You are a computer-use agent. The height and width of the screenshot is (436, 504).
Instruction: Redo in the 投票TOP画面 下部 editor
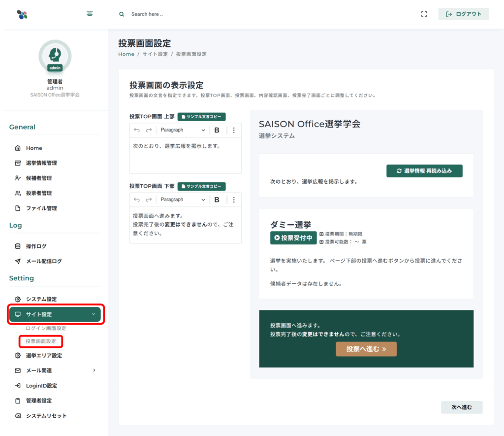(149, 200)
